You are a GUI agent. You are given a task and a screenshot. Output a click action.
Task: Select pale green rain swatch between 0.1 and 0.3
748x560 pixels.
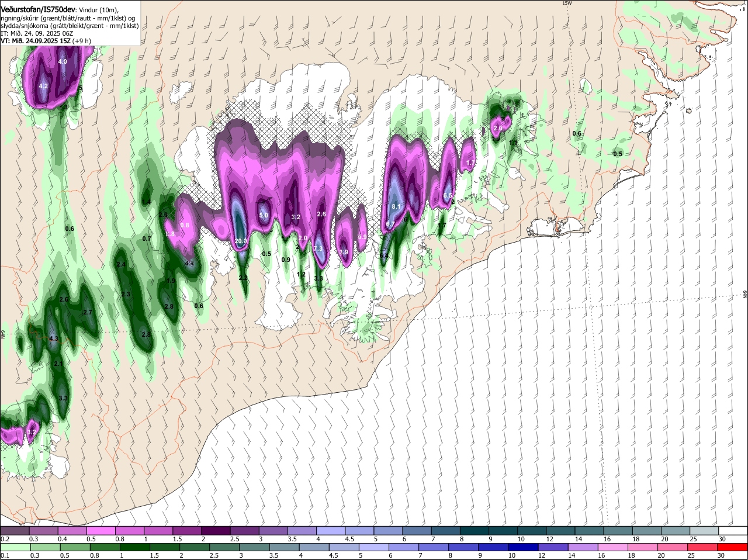coord(15,548)
